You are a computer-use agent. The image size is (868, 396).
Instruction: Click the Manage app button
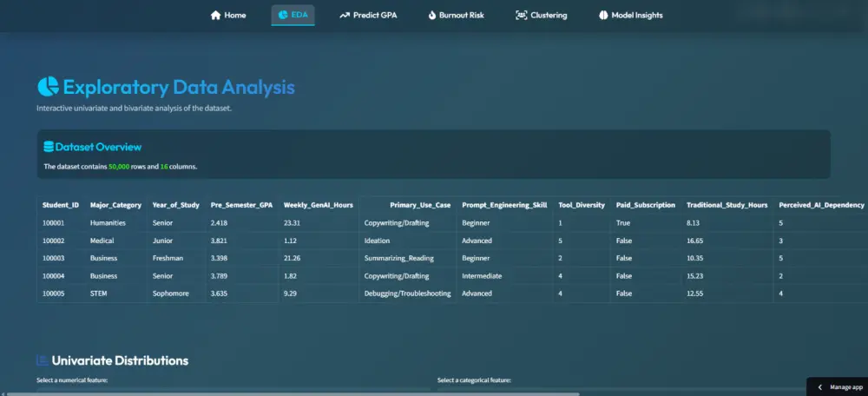click(837, 387)
